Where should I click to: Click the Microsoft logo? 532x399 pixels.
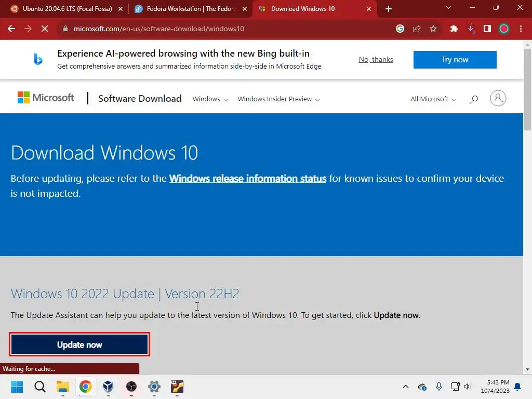point(46,98)
